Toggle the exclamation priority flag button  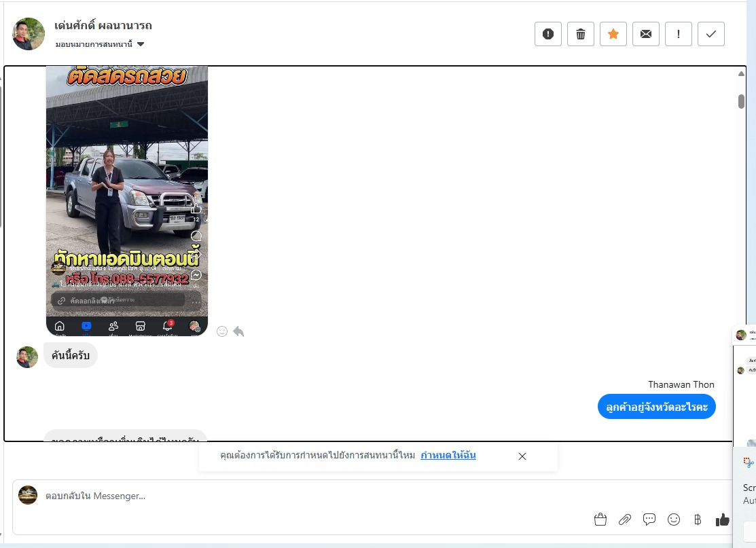[679, 34]
